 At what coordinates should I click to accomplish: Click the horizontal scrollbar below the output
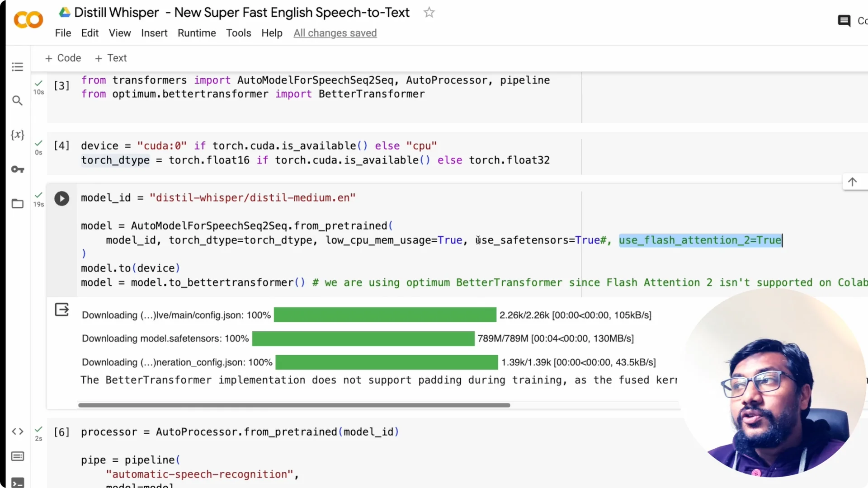(294, 405)
